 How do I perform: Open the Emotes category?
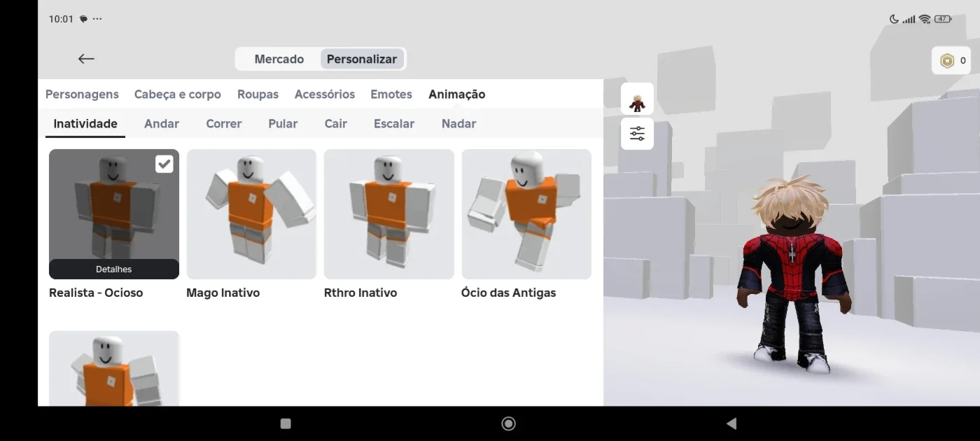[391, 94]
